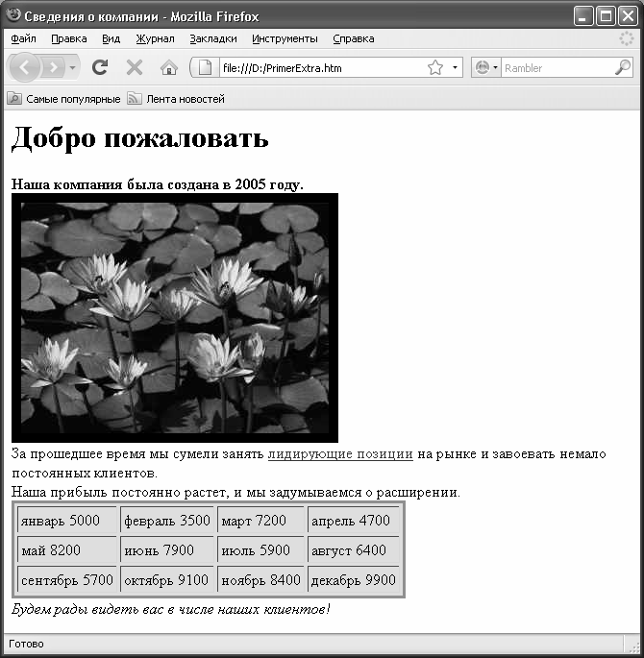Click into the Rambler search field
The image size is (644, 658).
pos(557,67)
